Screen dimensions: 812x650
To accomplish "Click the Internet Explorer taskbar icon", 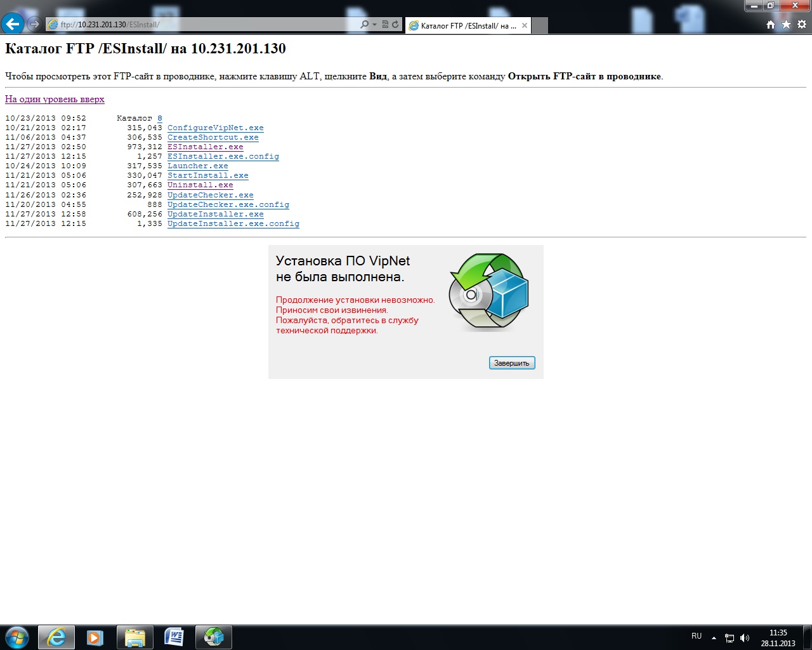I will pos(56,637).
